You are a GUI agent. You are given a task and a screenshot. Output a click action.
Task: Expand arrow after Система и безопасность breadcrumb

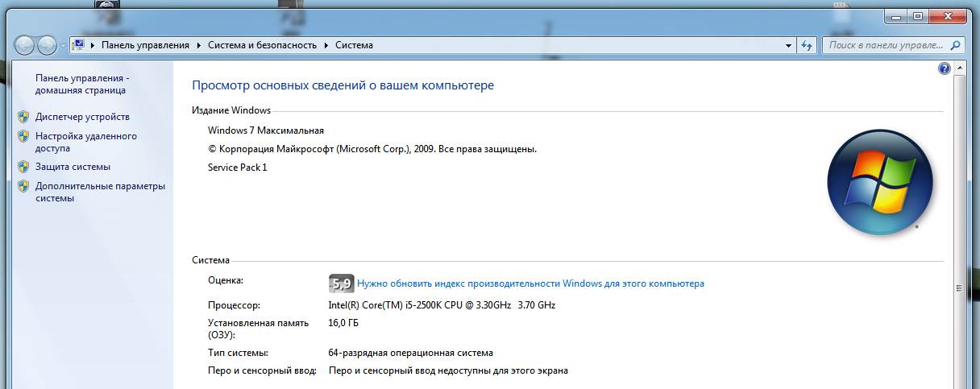(326, 45)
